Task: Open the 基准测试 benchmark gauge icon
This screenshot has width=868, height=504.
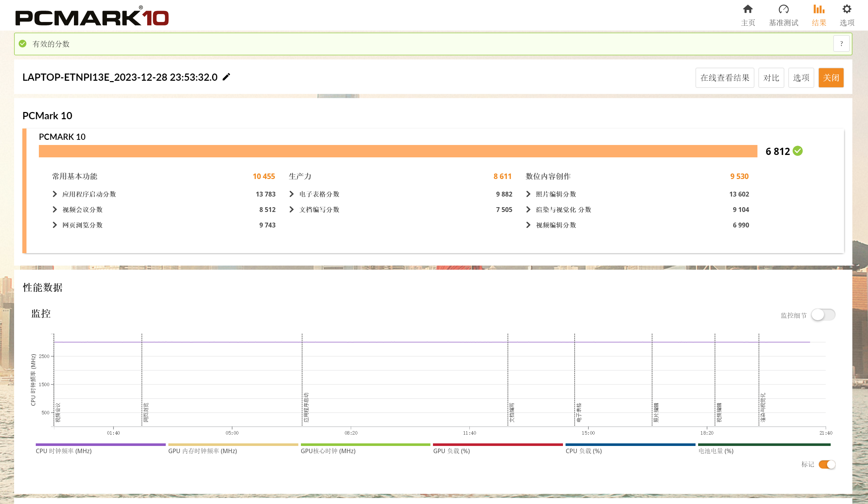Action: pos(783,9)
